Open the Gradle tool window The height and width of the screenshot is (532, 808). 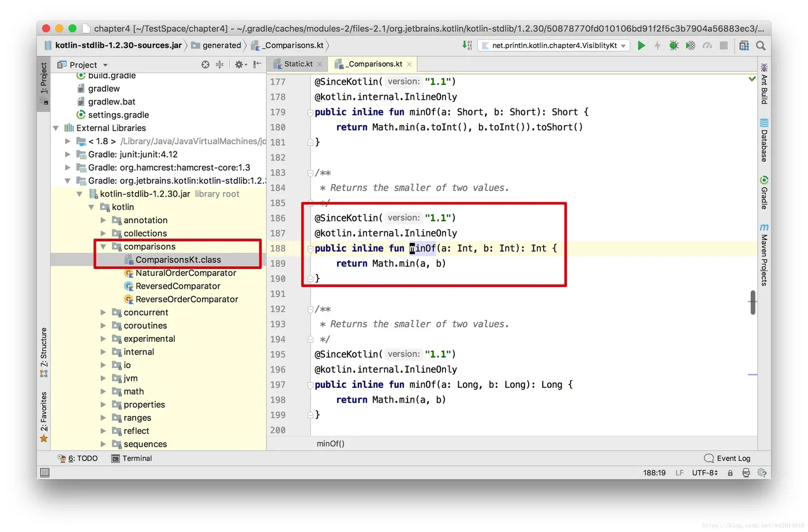coord(764,193)
